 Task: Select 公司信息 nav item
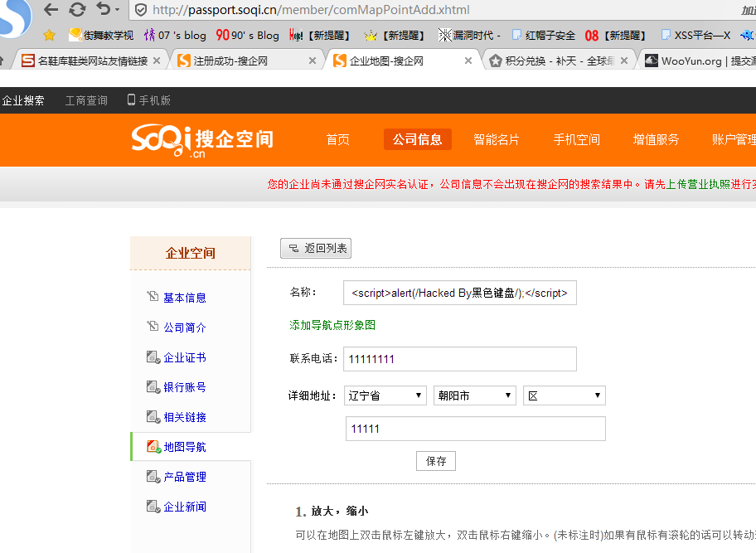(418, 139)
